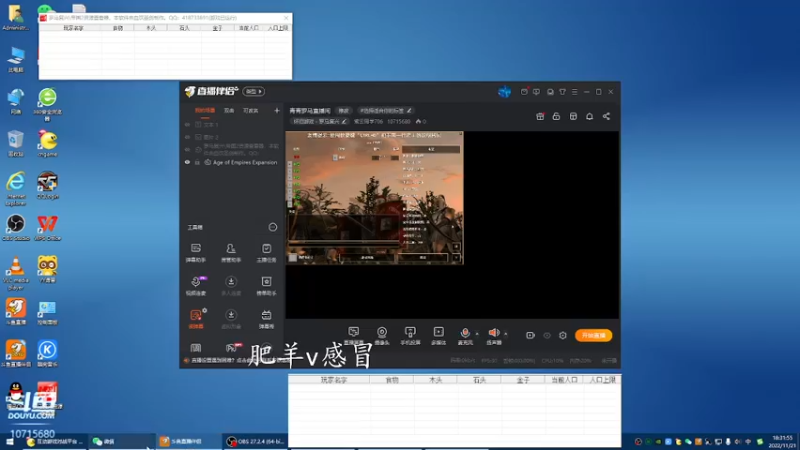
Task: Expand the mode pill beside 直播伴侣 logo
Action: click(x=254, y=92)
